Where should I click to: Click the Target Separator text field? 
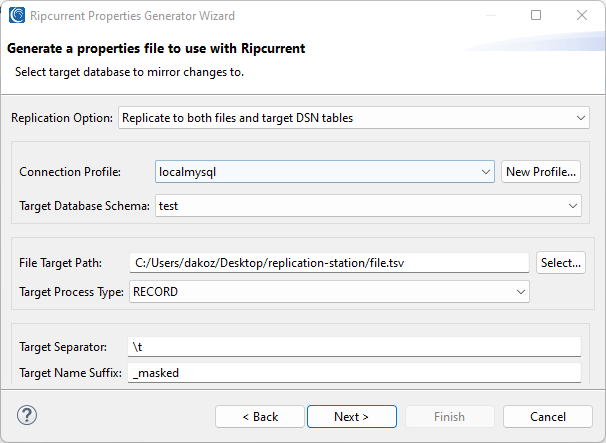pyautogui.click(x=355, y=347)
